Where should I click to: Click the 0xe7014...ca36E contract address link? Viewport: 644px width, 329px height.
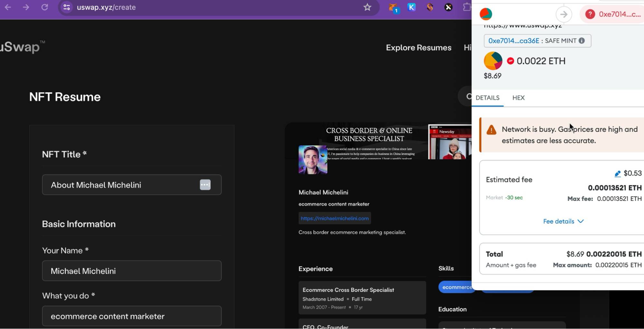[514, 41]
